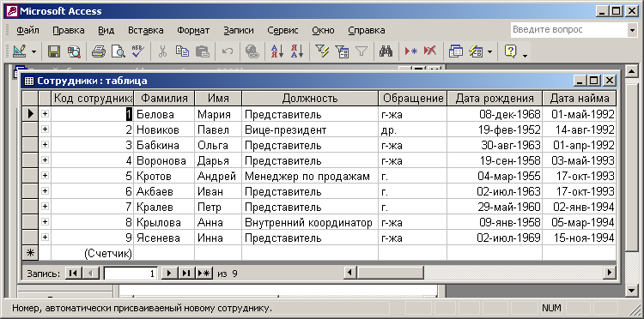Click the horizontal scrollbar thumb of table
This screenshot has height=319, width=644.
point(390,272)
